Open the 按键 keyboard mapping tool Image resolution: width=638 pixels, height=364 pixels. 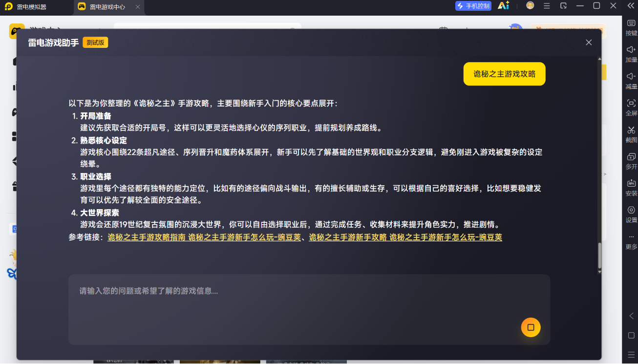click(x=631, y=26)
